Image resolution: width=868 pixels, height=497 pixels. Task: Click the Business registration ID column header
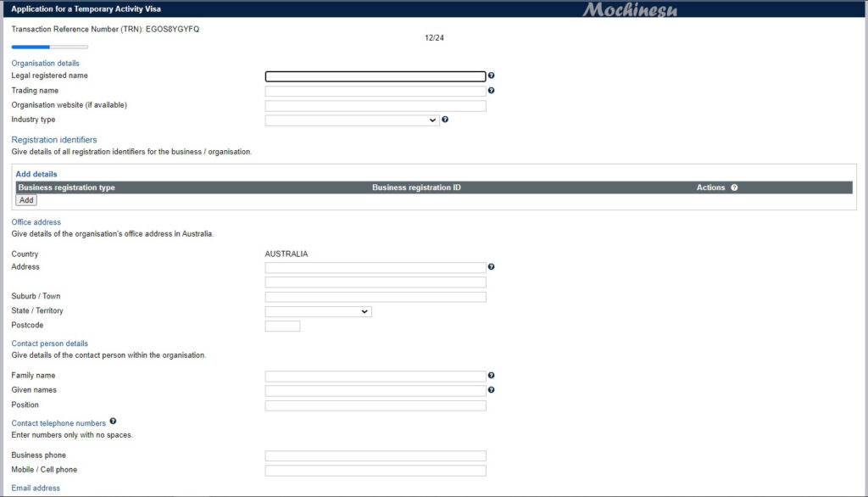416,187
